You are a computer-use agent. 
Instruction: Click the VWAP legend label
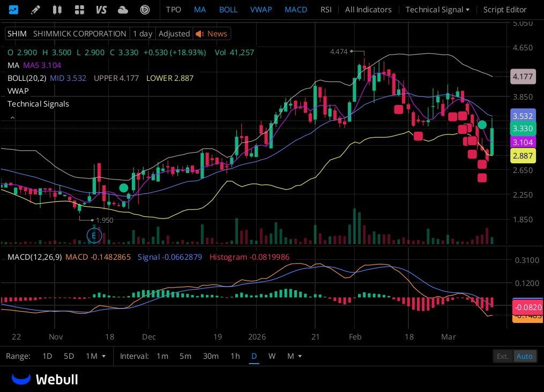[18, 91]
